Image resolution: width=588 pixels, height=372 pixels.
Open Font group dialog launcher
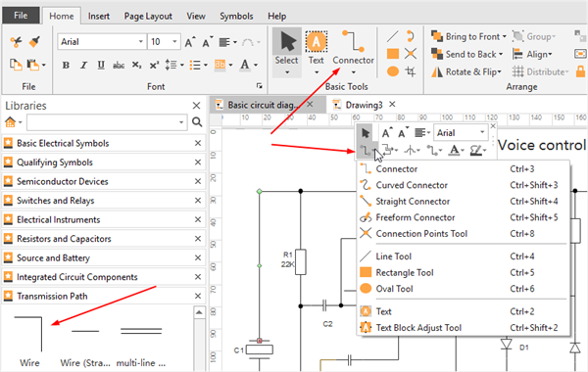(x=259, y=86)
